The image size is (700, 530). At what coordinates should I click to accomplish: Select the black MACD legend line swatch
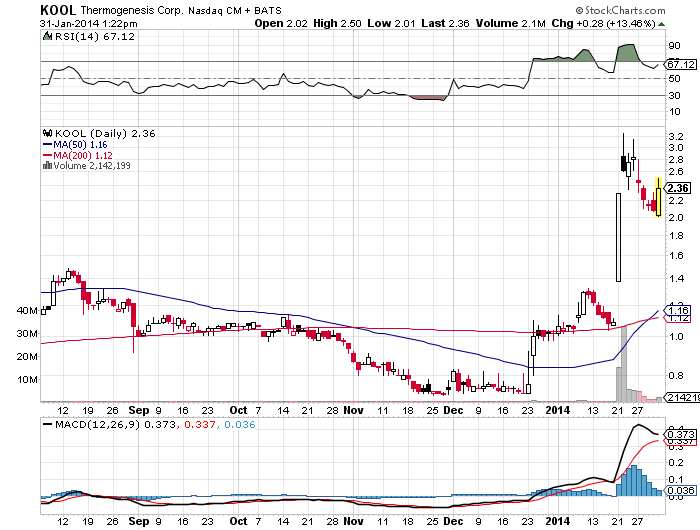47,424
